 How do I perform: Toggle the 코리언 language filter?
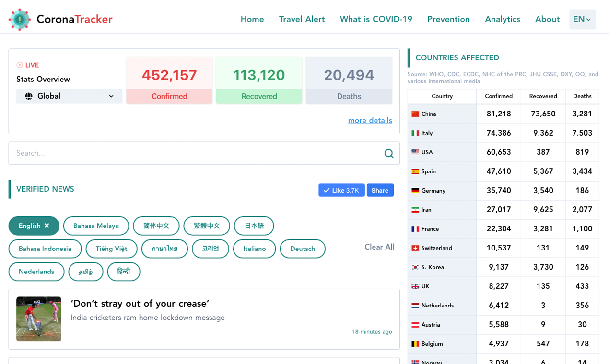pyautogui.click(x=211, y=249)
